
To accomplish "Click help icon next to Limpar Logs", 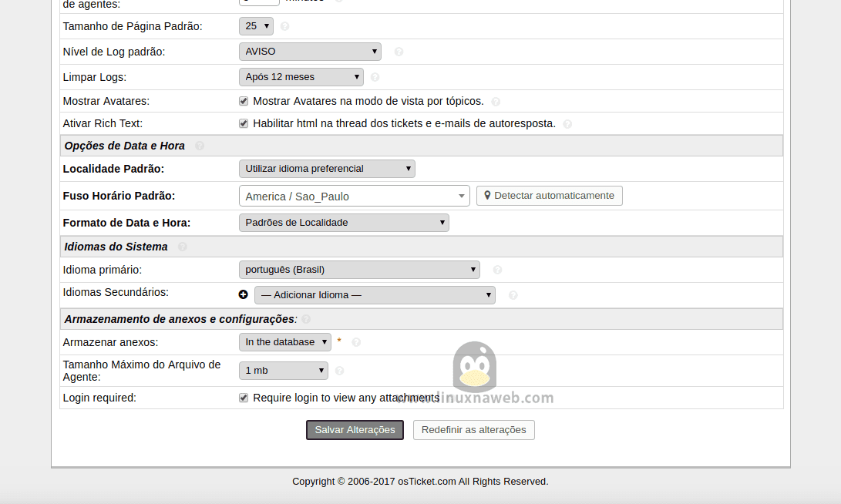I will click(x=375, y=77).
